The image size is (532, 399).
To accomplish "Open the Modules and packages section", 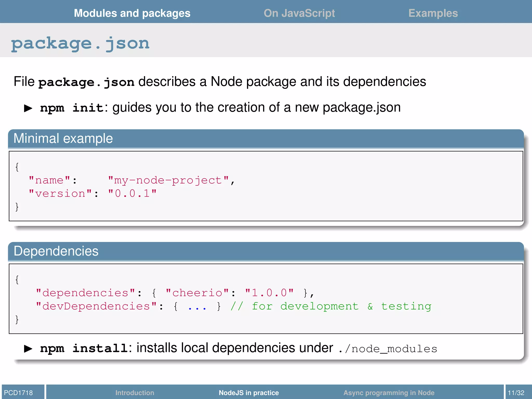I will [132, 13].
